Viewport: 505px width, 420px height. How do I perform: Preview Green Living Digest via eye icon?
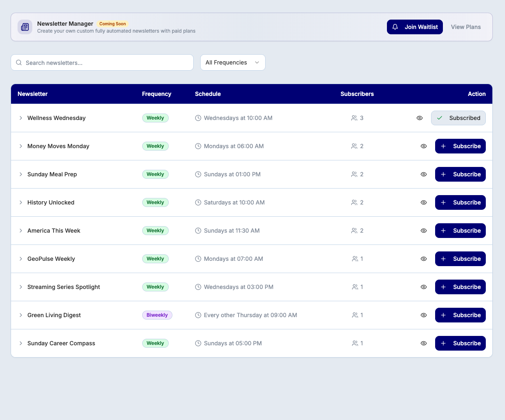tap(424, 315)
